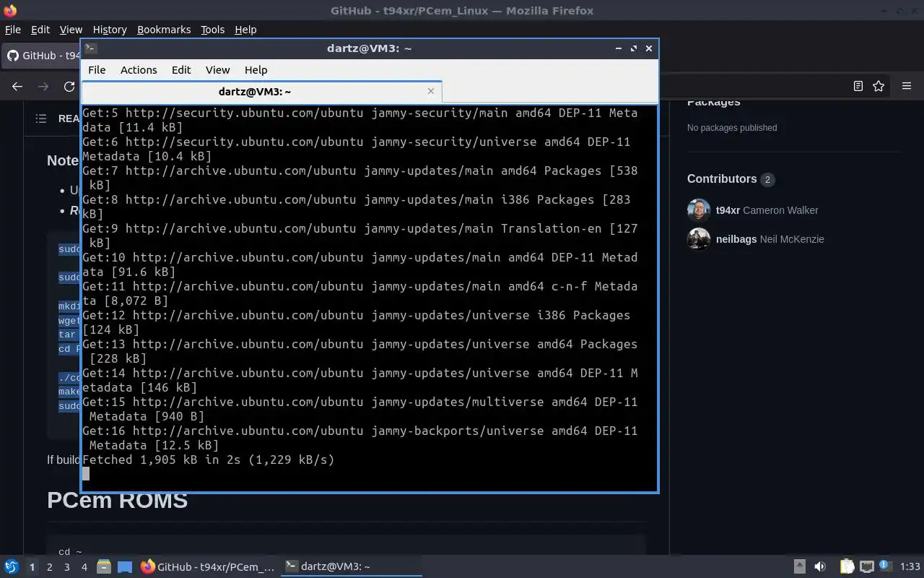The image size is (924, 578).
Task: Click the clock showing 1:33
Action: coord(910,567)
